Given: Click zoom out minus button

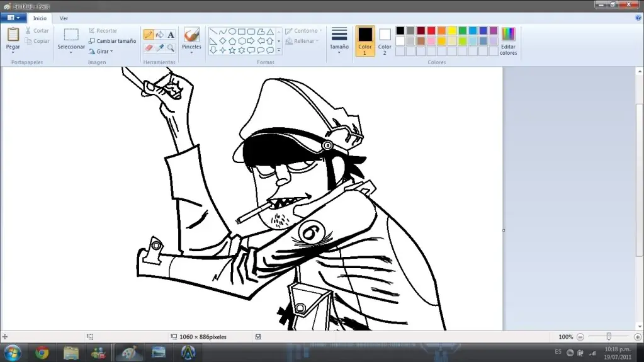Looking at the screenshot, I should [580, 337].
